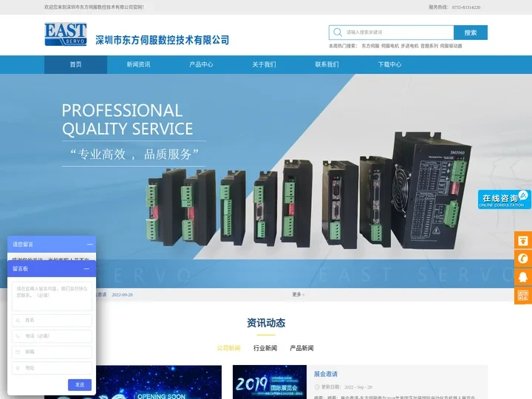Image resolution: width=532 pixels, height=399 pixels.
Task: Open the 展会邀请 article title link
Action: (x=325, y=374)
